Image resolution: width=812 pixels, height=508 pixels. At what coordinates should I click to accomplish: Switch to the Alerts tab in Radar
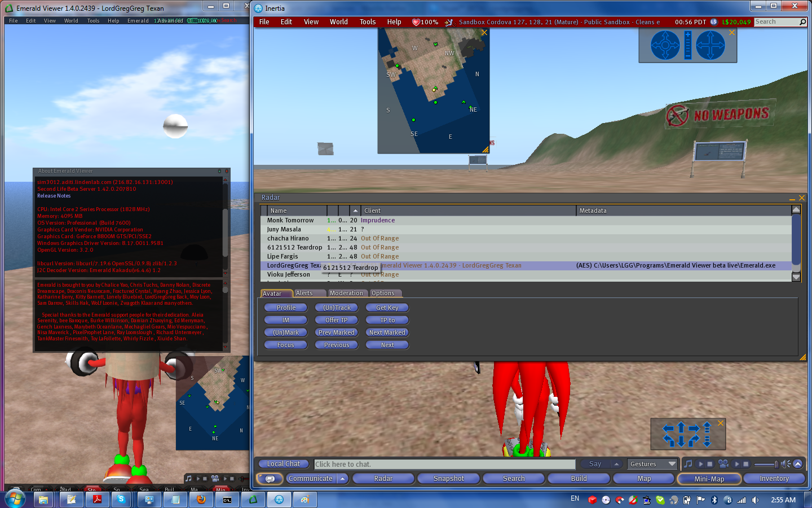(310, 293)
